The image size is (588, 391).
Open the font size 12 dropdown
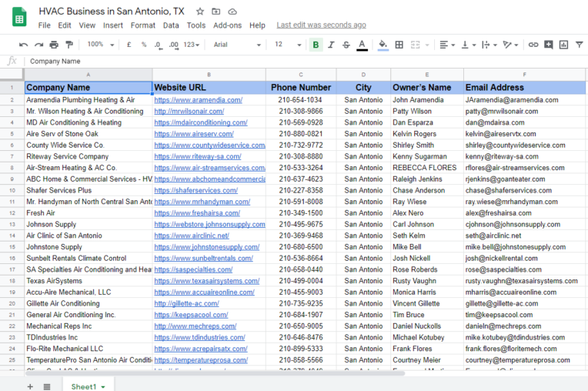click(288, 45)
